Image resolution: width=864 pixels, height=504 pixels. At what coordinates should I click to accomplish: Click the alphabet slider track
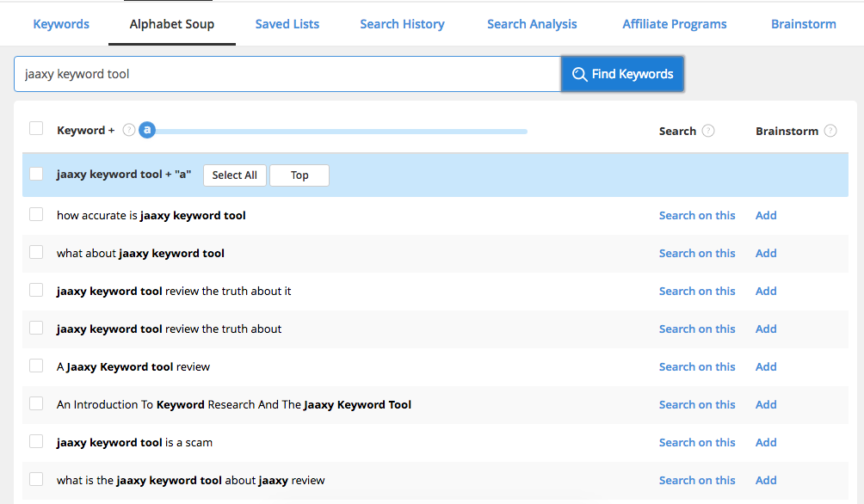[x=341, y=131]
